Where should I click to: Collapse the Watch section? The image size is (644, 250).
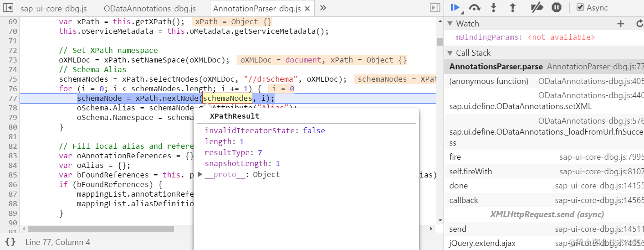[x=450, y=24]
